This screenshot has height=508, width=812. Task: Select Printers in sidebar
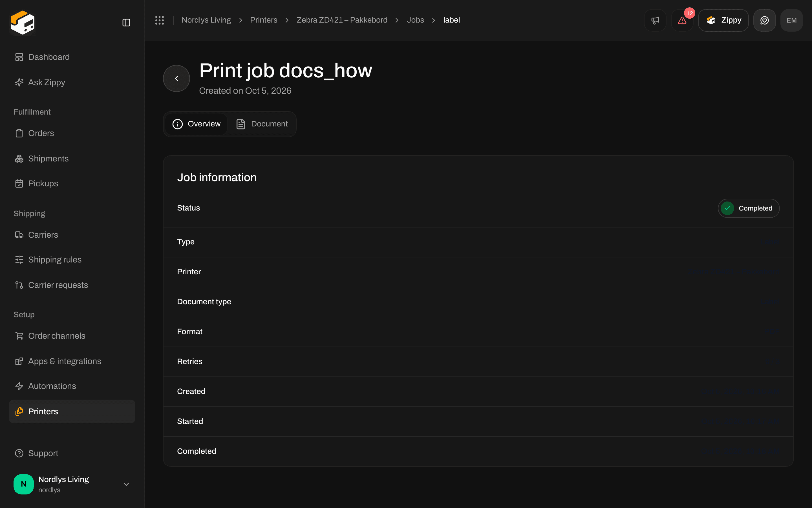(72, 411)
